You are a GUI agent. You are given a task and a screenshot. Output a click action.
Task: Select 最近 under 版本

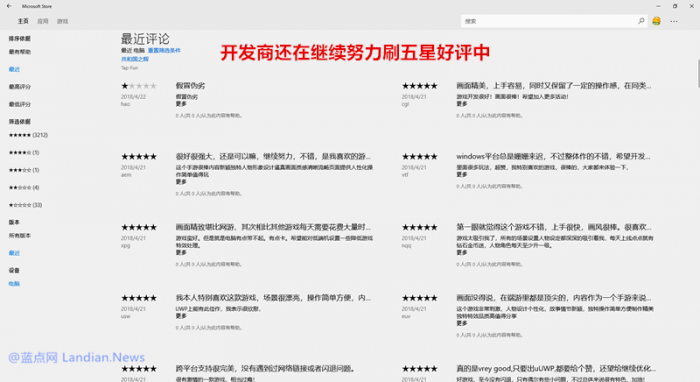pyautogui.click(x=14, y=253)
